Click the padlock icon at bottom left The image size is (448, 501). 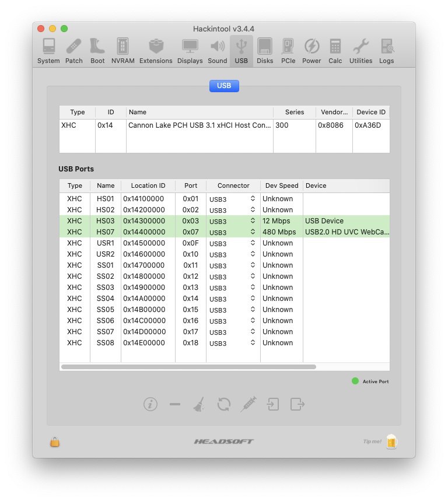coord(55,442)
